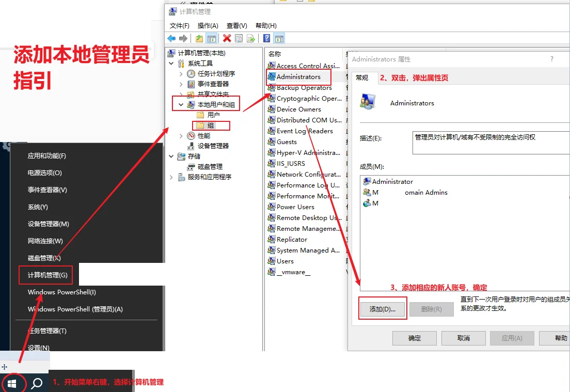Click the Forward navigation arrow icon

[x=182, y=38]
